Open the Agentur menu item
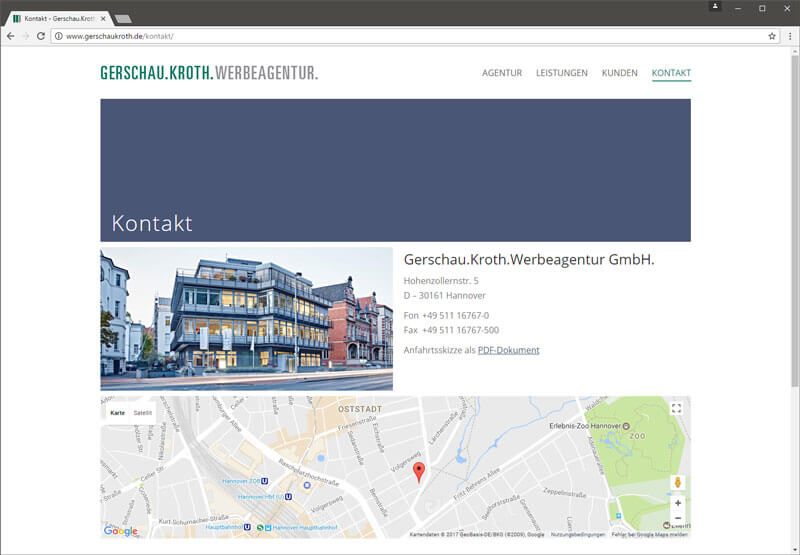This screenshot has height=555, width=800. (x=502, y=73)
